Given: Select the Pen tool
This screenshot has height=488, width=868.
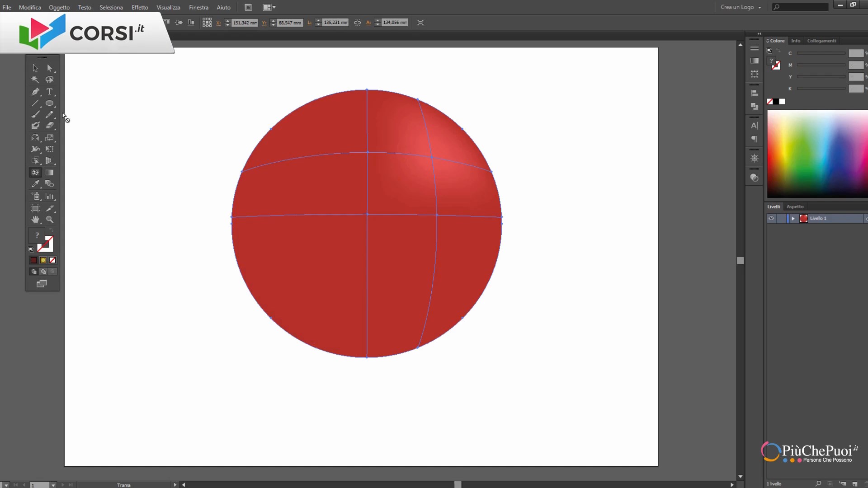Looking at the screenshot, I should (x=35, y=92).
